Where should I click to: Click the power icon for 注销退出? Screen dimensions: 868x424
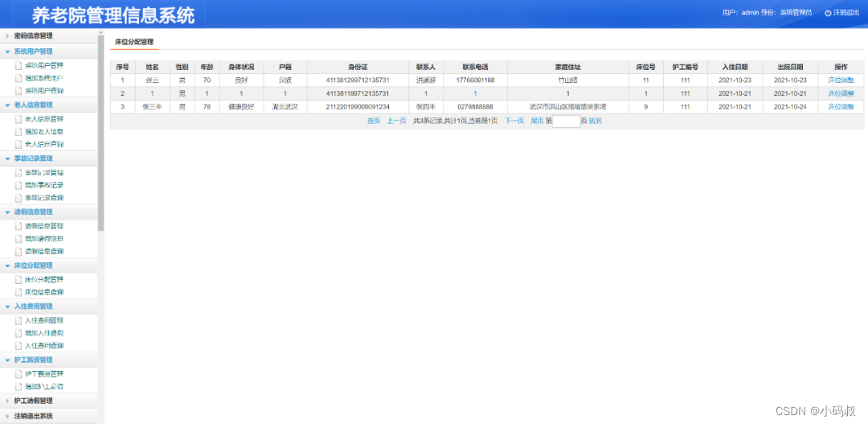tap(828, 13)
